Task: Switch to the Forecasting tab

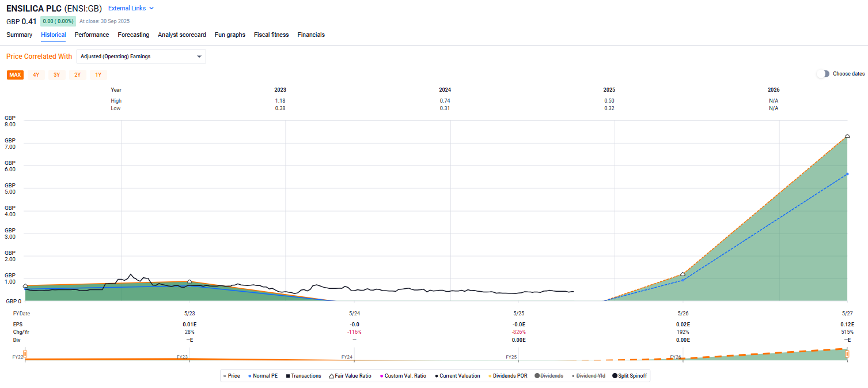Action: click(x=133, y=35)
